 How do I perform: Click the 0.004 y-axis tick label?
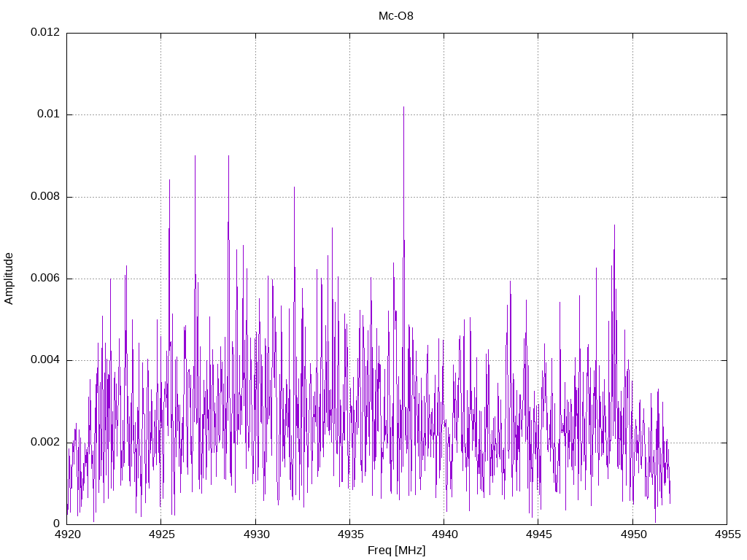pyautogui.click(x=45, y=360)
